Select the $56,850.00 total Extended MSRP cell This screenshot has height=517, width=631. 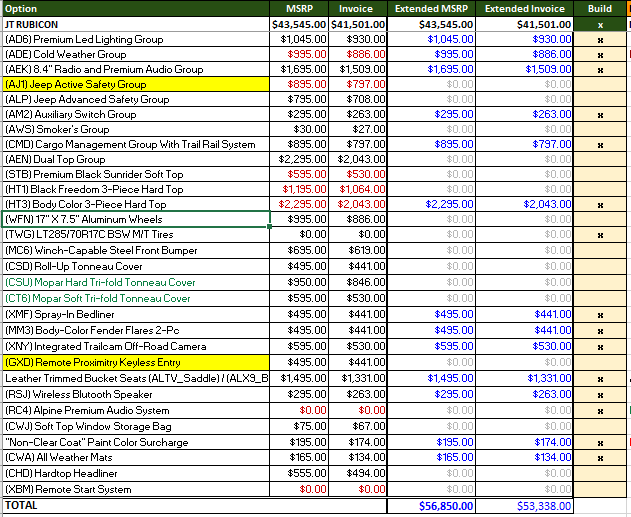tap(431, 506)
